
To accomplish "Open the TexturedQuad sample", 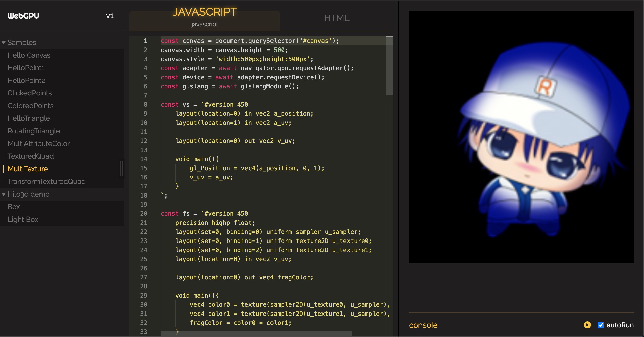I will click(31, 156).
